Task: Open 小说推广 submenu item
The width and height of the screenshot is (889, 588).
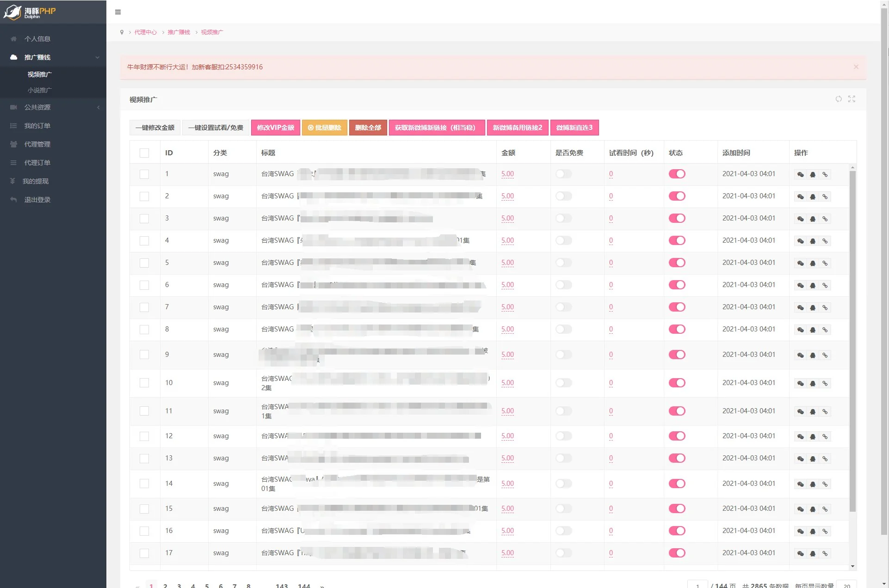Action: pyautogui.click(x=40, y=90)
